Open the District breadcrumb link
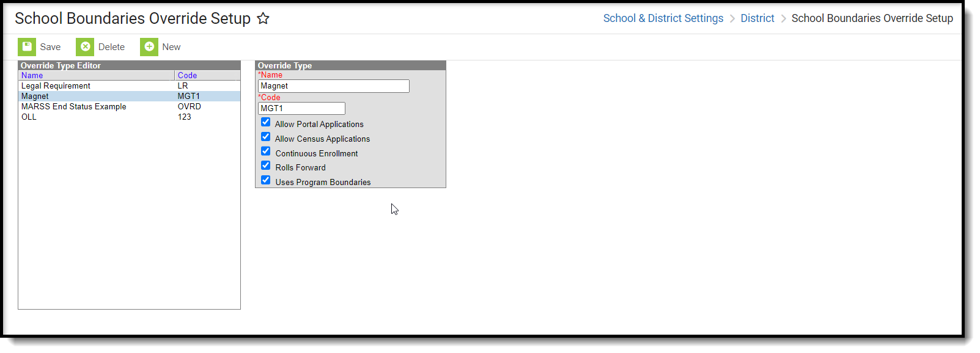Image resolution: width=980 pixels, height=353 pixels. tap(757, 18)
